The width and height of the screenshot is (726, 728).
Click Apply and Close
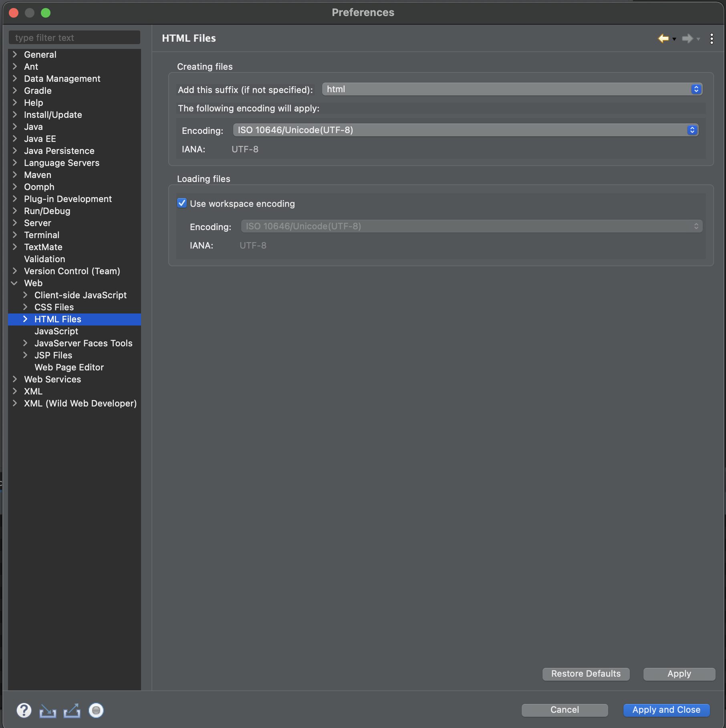(666, 710)
